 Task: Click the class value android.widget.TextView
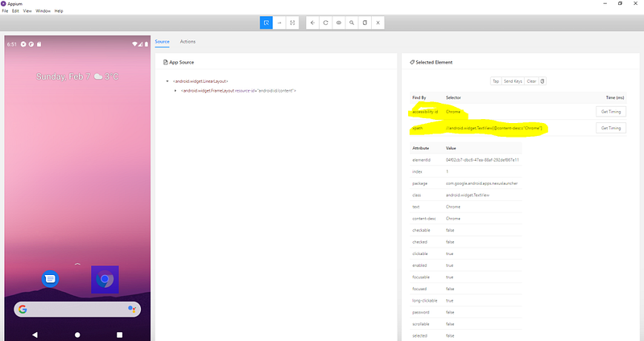[x=468, y=195]
